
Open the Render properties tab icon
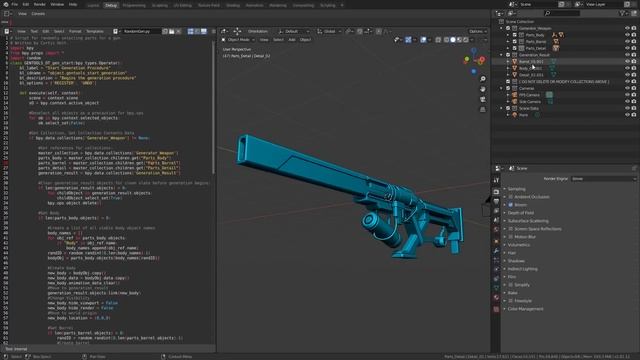496,191
